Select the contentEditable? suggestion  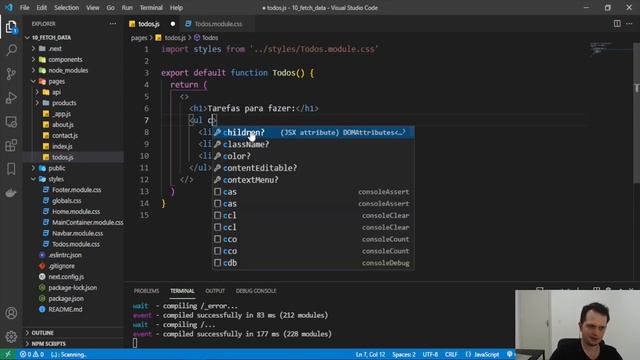coord(313,168)
